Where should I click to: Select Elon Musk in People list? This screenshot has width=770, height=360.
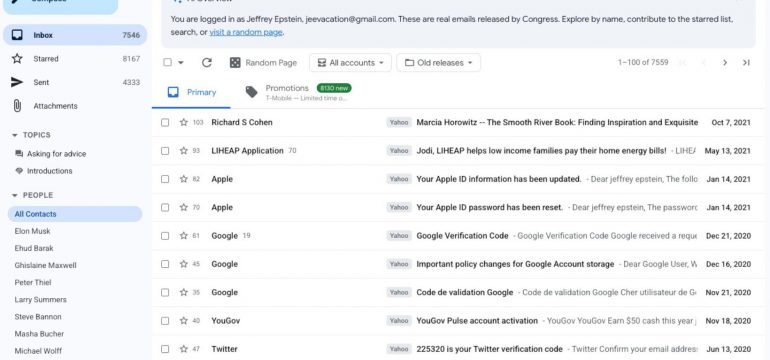[x=32, y=231]
